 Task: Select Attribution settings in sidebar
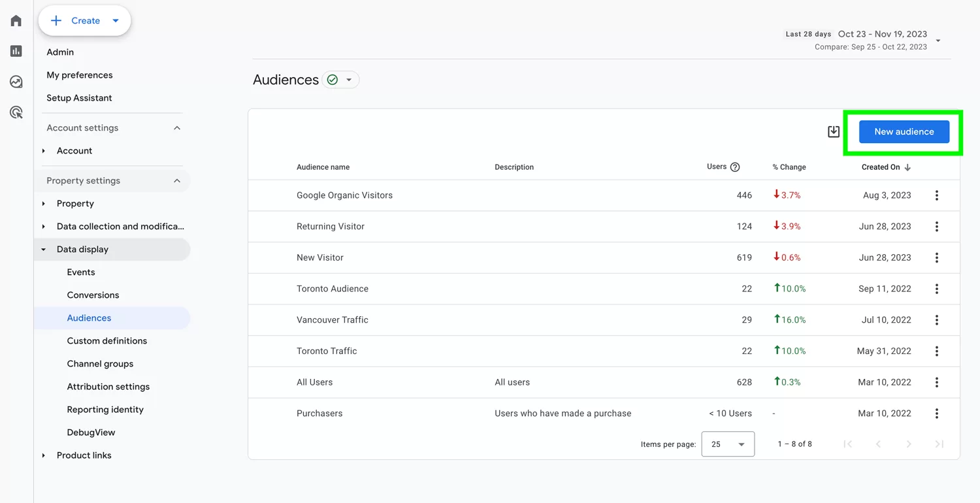[108, 387]
